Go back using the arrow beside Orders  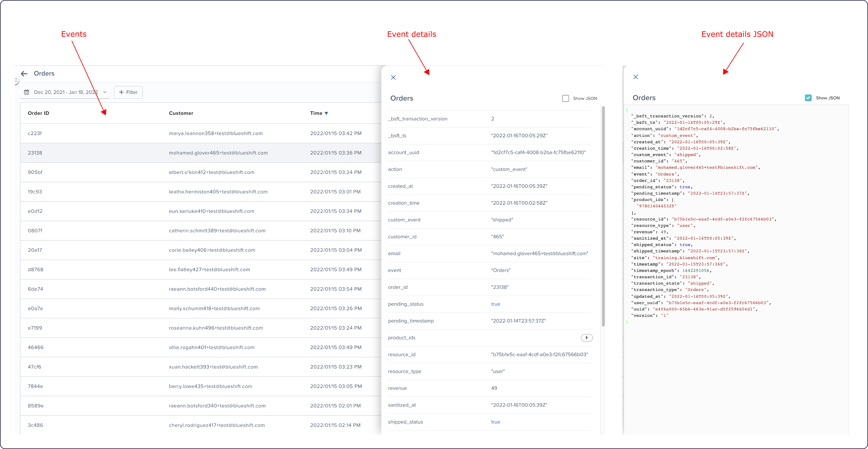click(x=24, y=73)
